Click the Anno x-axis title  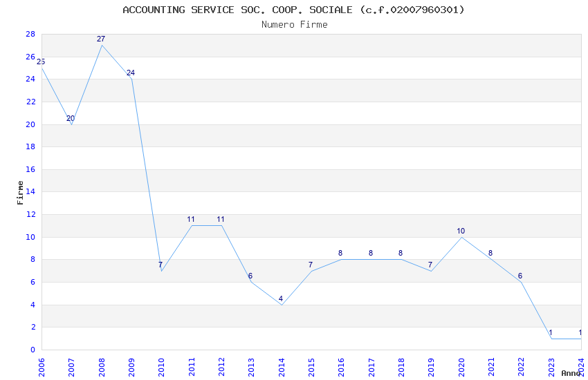click(571, 373)
